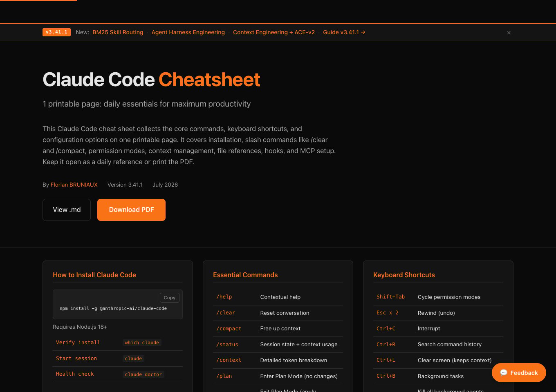Click the 'Reset conversation' description

285,313
